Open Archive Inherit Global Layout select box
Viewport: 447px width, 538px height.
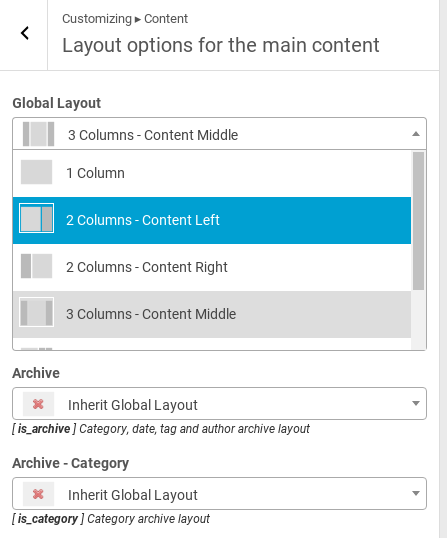[220, 404]
